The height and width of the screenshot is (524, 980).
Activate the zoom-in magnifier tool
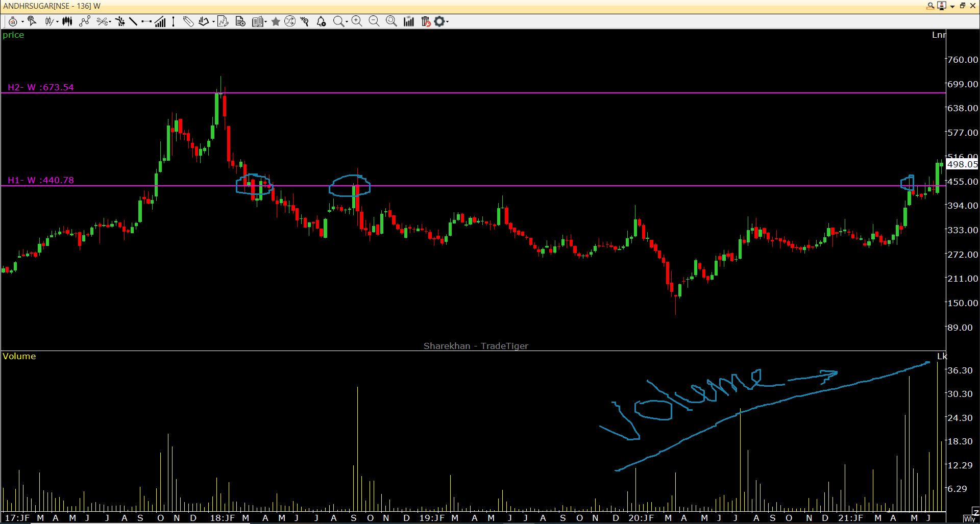(x=357, y=21)
